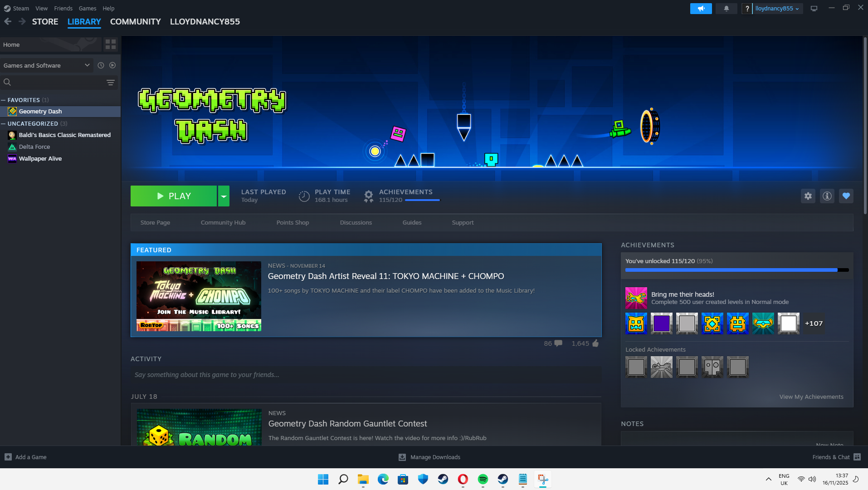868x490 pixels.
Task: Click the recent games clock icon
Action: coord(101,65)
